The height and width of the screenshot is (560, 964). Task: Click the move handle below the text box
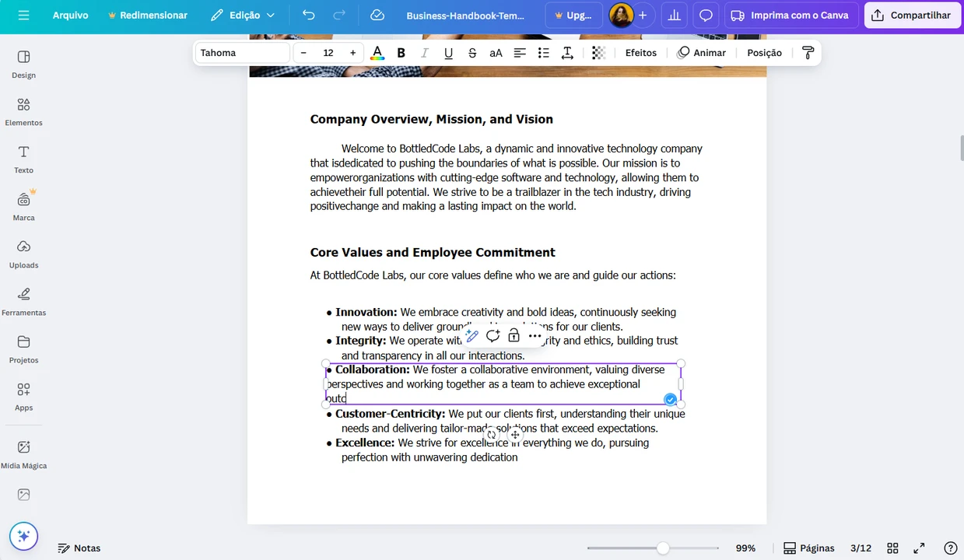[x=515, y=435]
